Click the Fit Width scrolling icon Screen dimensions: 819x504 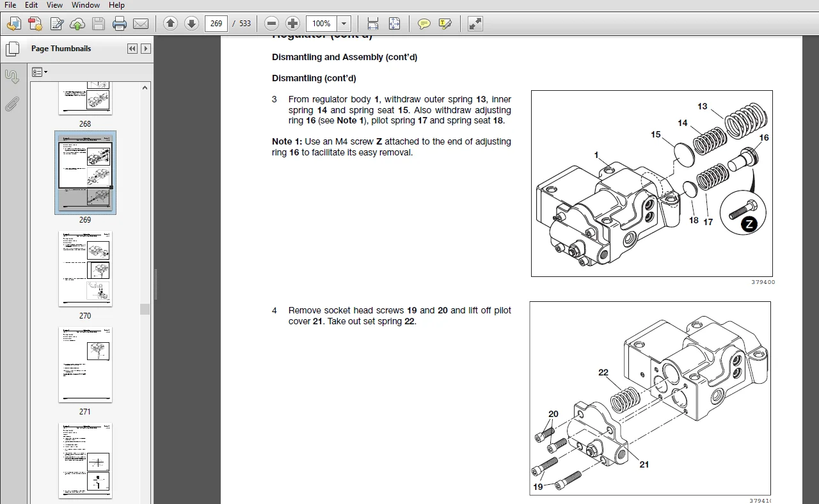tap(373, 24)
